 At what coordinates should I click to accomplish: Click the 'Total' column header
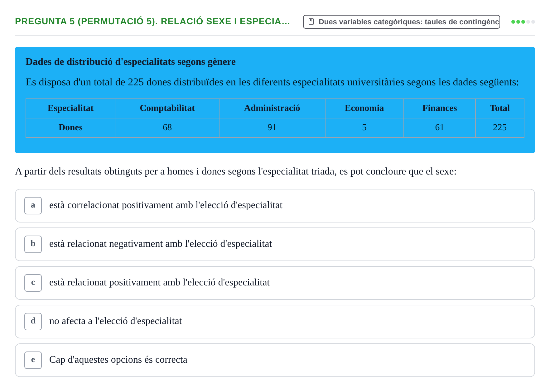(499, 108)
